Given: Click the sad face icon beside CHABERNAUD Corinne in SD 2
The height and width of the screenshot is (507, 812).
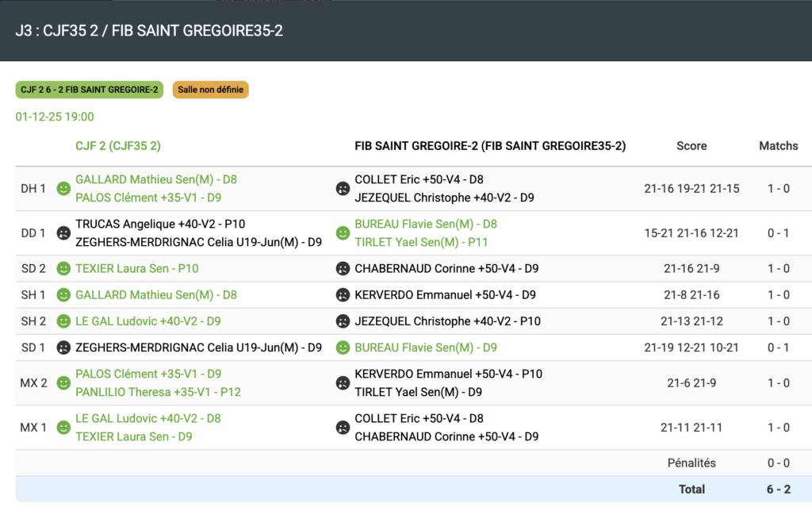Looking at the screenshot, I should pyautogui.click(x=343, y=269).
